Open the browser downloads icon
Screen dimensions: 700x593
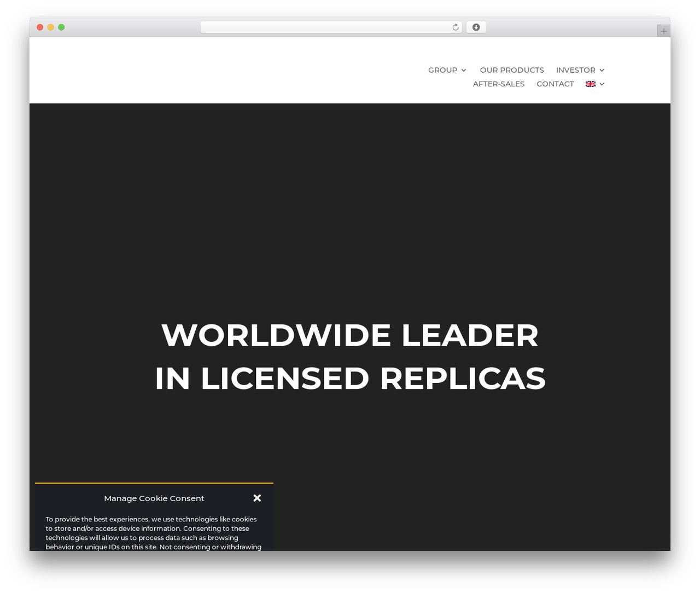tap(476, 27)
